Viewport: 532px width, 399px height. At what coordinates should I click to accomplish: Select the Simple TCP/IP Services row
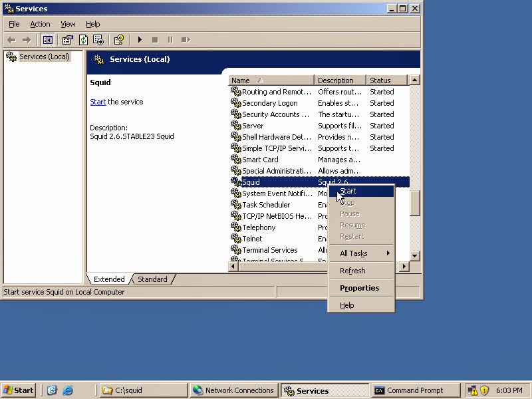[x=319, y=148]
